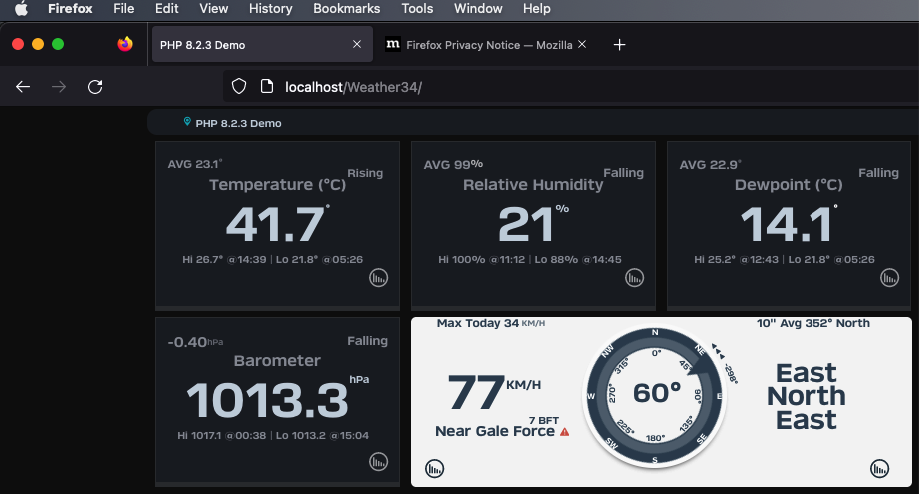Close the PHP 8.2.3 Demo tab
This screenshot has height=494, width=919.
pyautogui.click(x=357, y=44)
